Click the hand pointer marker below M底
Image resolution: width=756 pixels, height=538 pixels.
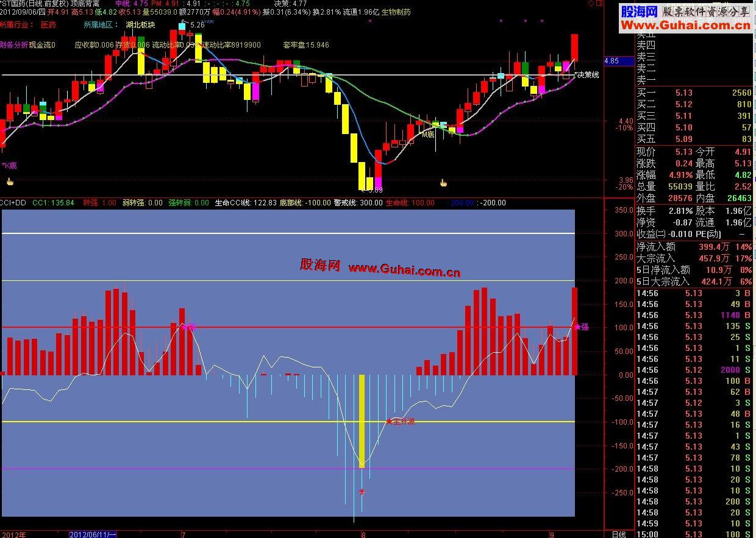(x=444, y=182)
